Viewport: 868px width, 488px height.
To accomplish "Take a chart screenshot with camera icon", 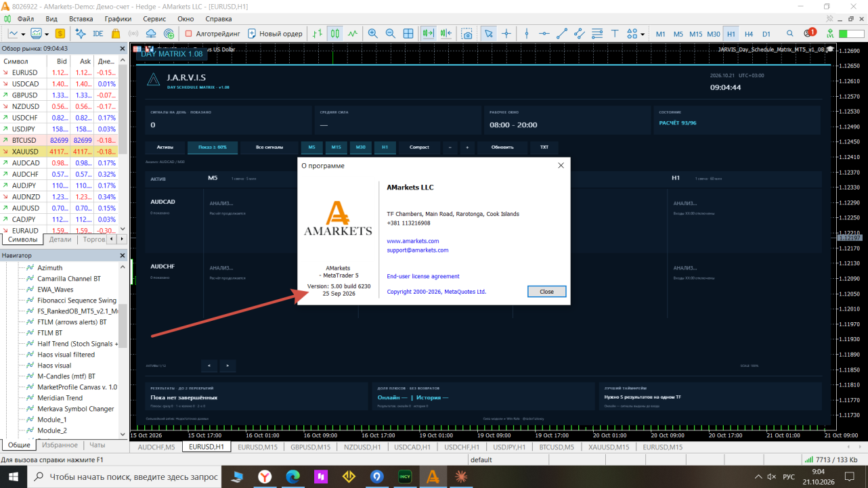I will (x=467, y=33).
